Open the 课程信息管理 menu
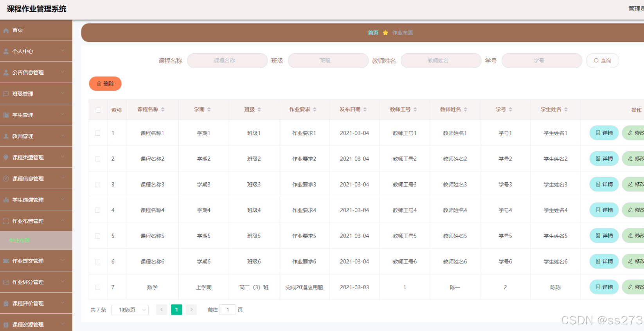The height and width of the screenshot is (331, 644). pyautogui.click(x=36, y=178)
